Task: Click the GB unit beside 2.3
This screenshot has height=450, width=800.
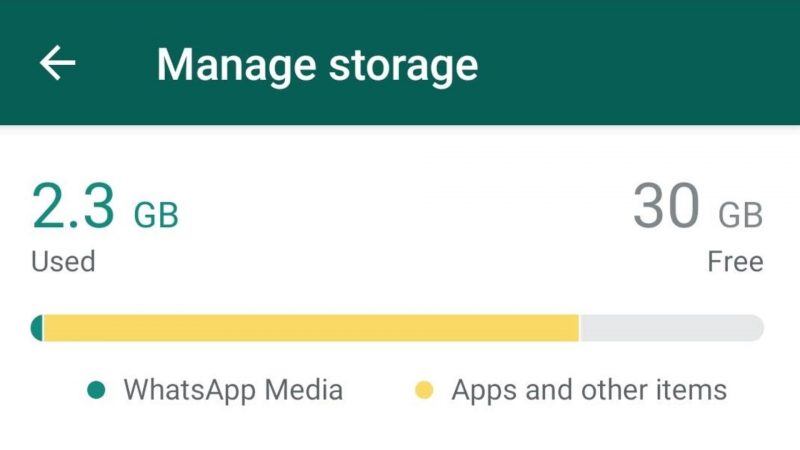Action: pos(156,215)
